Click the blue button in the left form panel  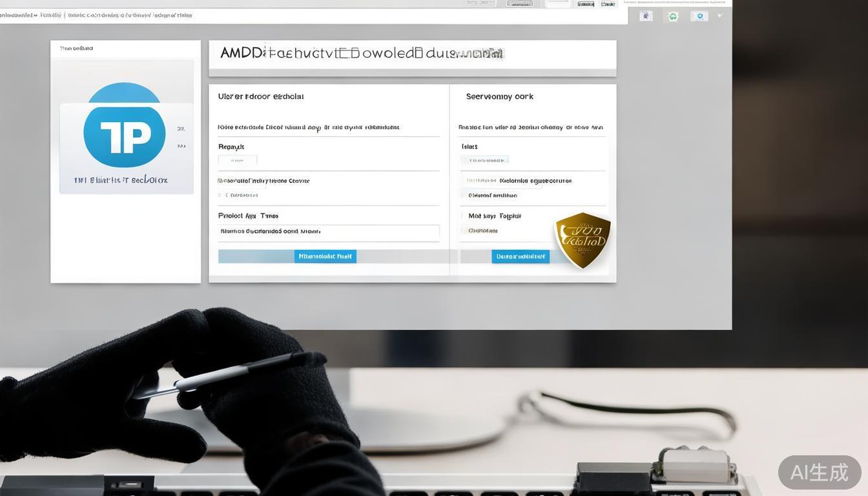(325, 256)
